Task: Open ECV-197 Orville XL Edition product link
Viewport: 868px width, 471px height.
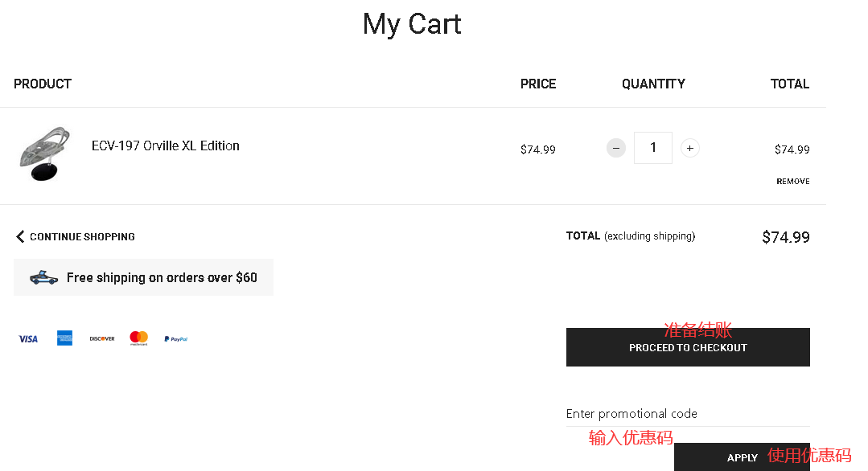Action: coord(166,146)
